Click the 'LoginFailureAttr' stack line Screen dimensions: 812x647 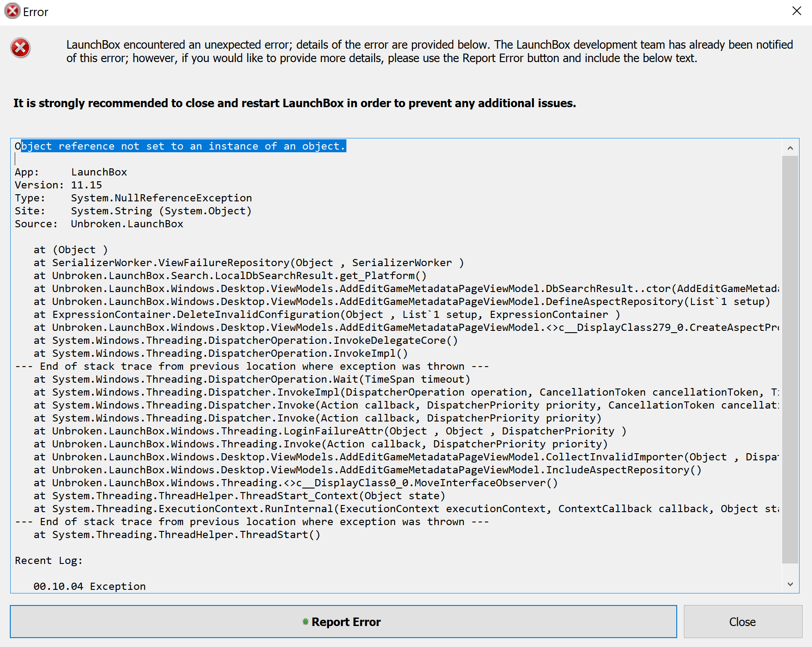click(330, 431)
